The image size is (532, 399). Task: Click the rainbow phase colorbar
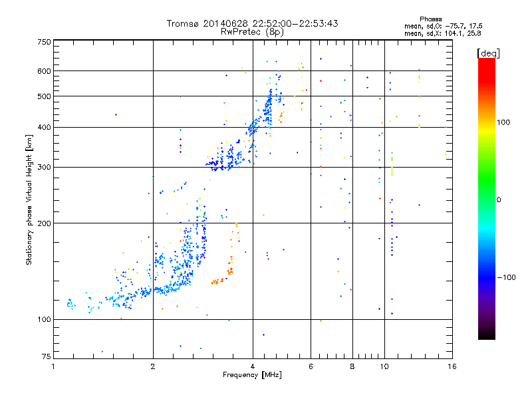tap(487, 199)
